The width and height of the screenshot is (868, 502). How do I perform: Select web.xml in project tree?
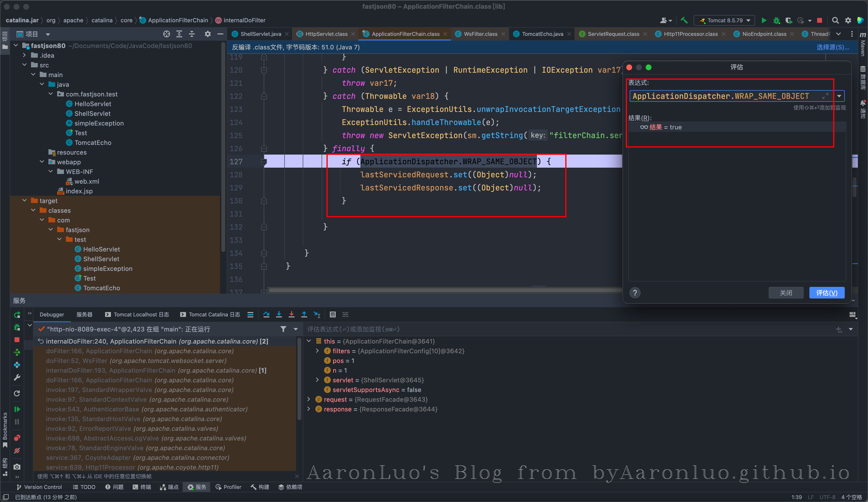(87, 181)
